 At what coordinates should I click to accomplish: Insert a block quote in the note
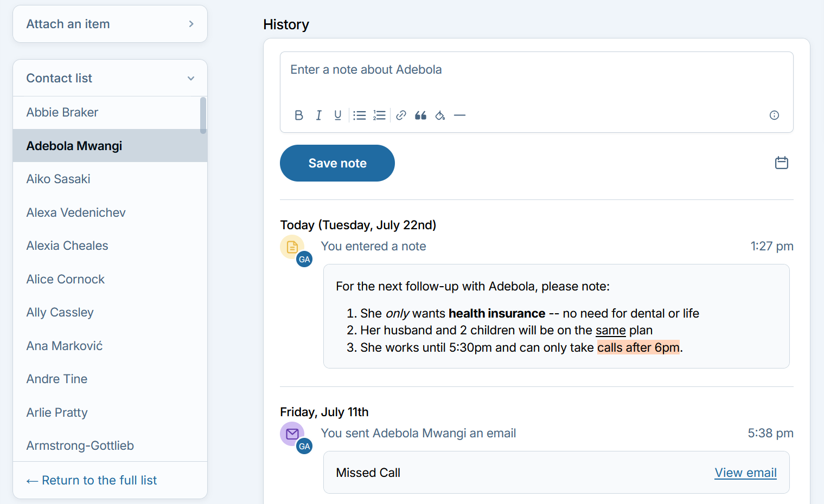tap(420, 115)
